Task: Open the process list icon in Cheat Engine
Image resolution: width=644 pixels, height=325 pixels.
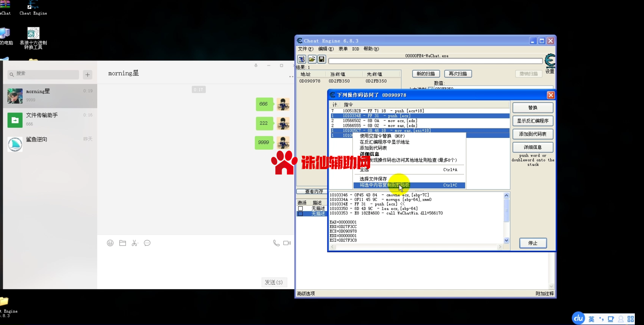Action: click(301, 59)
